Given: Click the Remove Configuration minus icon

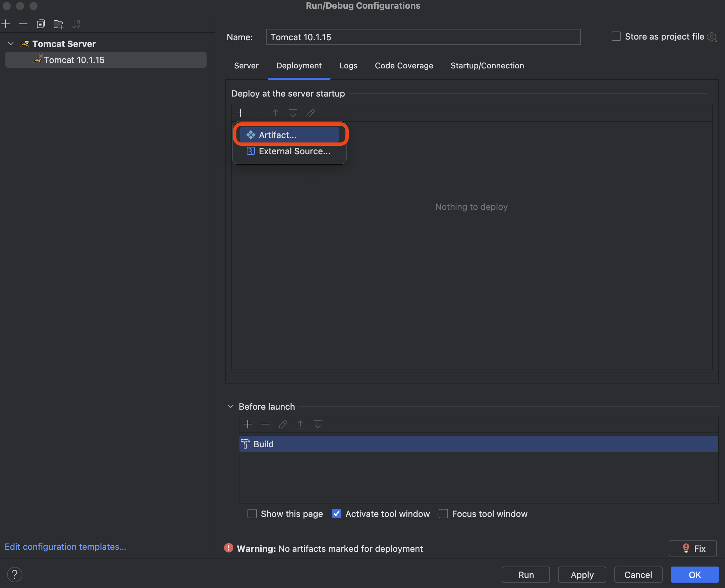Looking at the screenshot, I should pyautogui.click(x=23, y=24).
